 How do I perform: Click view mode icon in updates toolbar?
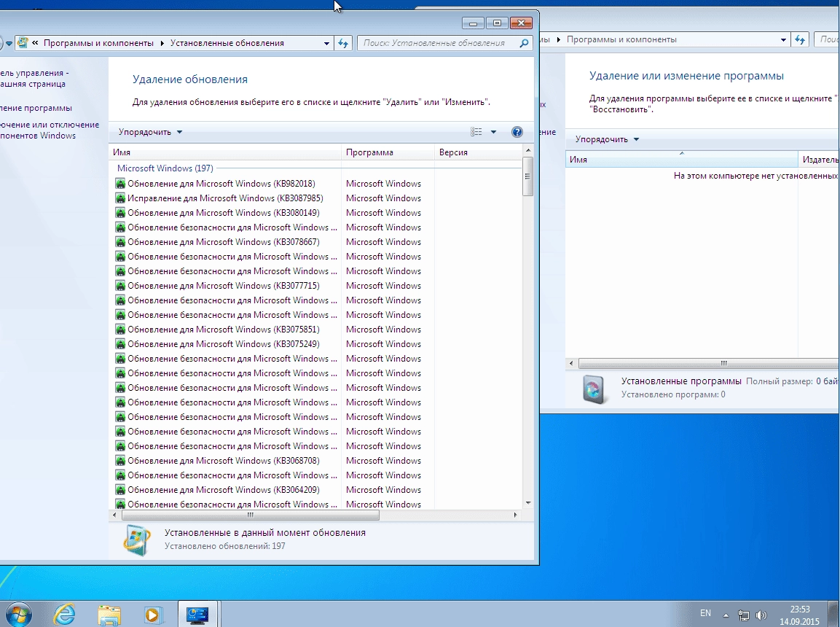point(476,132)
